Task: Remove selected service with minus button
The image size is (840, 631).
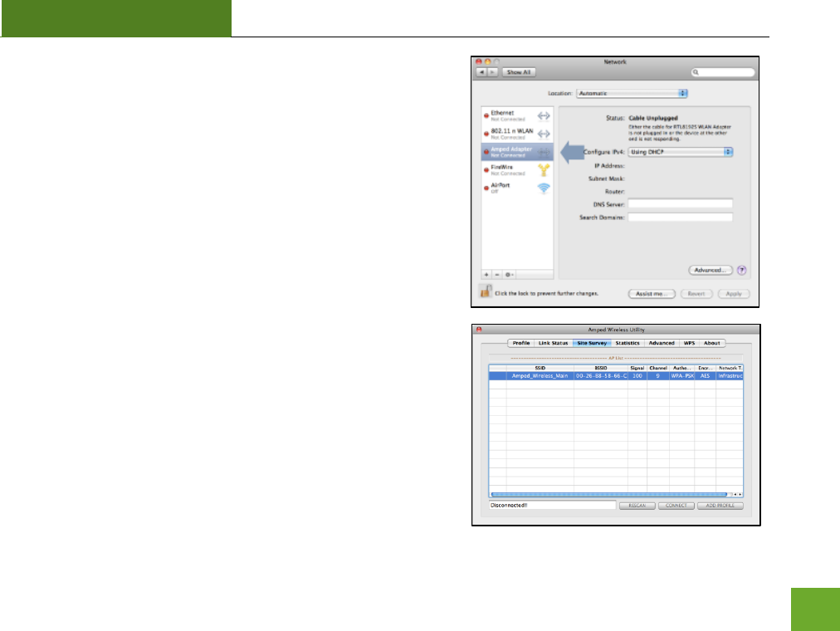Action: click(x=496, y=274)
